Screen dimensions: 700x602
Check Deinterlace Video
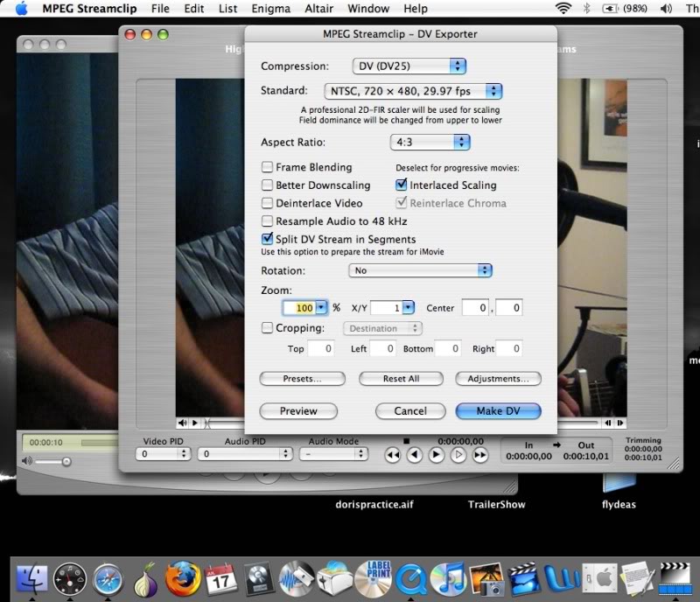tap(267, 203)
